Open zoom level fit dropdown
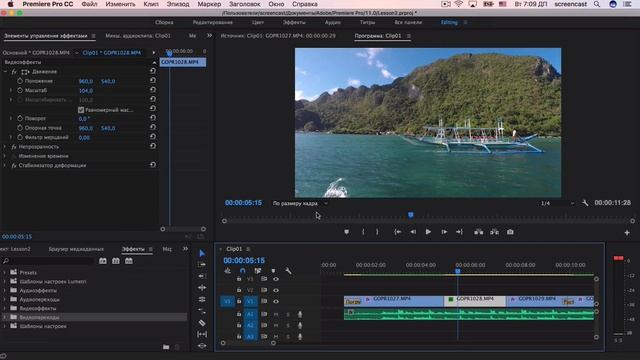This screenshot has width=640, height=360. tap(300, 203)
